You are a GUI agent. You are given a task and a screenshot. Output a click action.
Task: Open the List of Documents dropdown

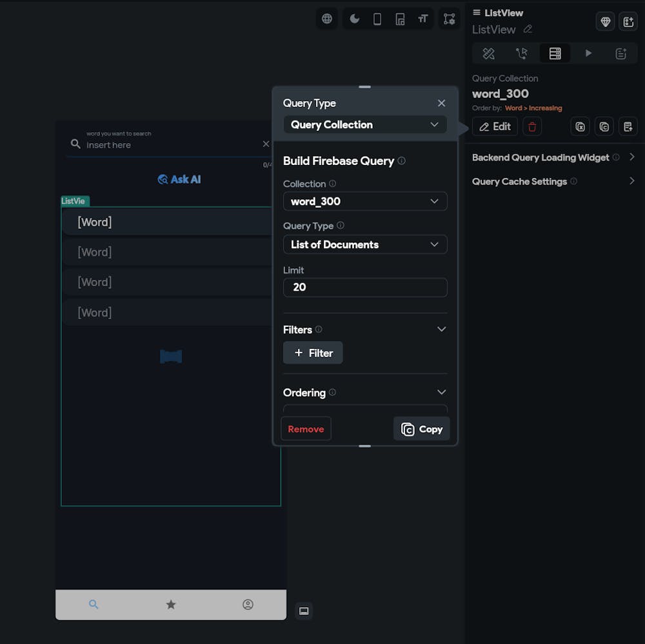[x=365, y=245]
